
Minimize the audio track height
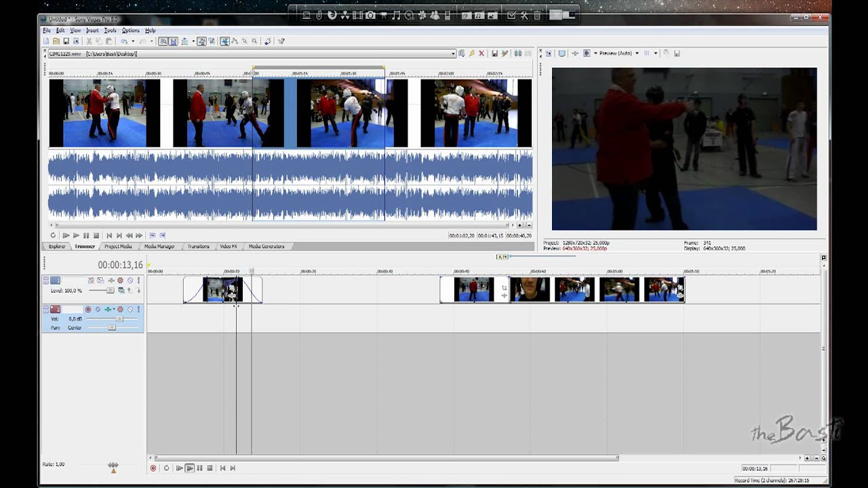(46, 307)
